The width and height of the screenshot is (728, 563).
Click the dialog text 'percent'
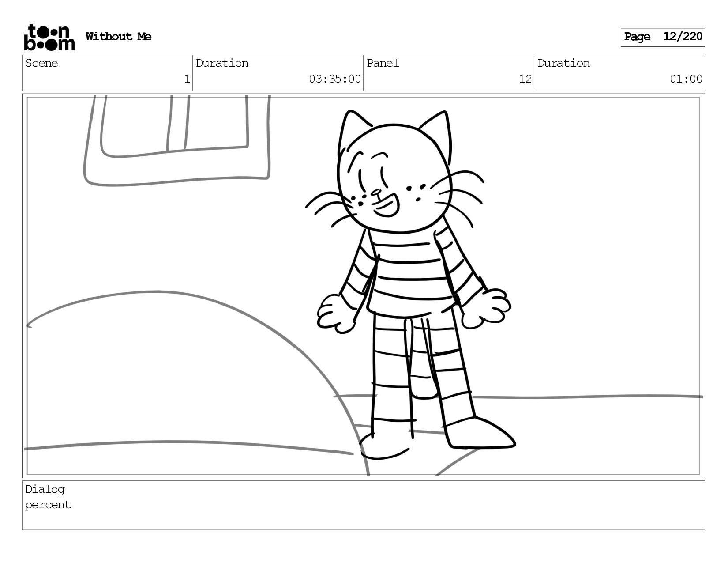[x=48, y=505]
